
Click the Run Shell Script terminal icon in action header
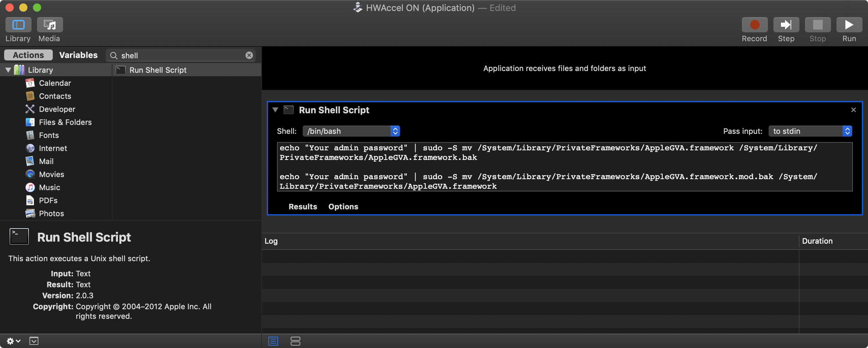coord(289,110)
